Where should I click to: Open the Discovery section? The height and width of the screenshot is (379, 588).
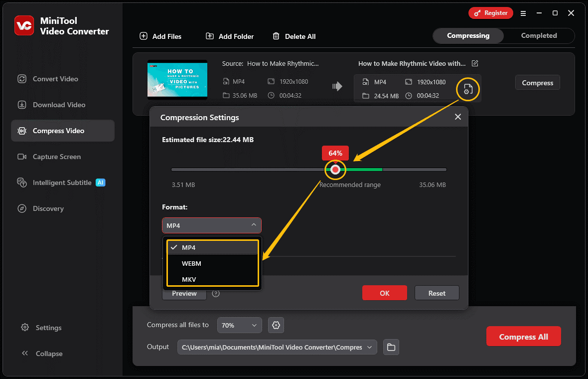coord(22,208)
